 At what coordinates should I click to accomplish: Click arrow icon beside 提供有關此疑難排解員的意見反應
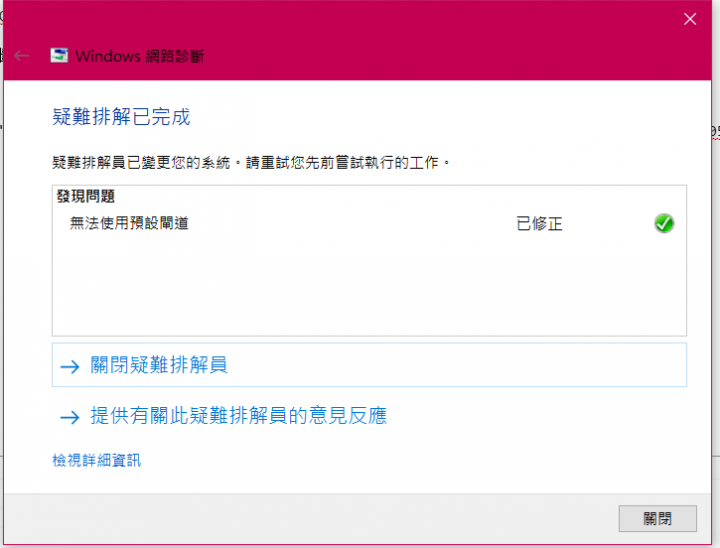point(70,417)
